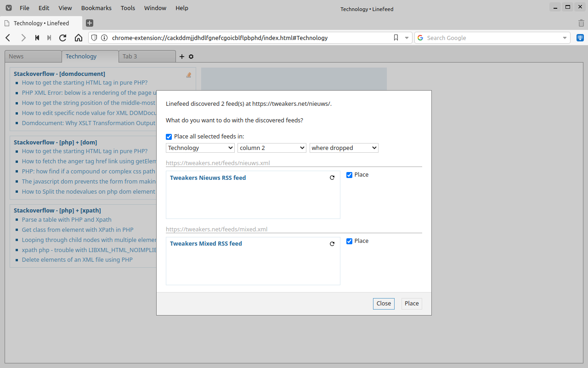The image size is (588, 368).
Task: Uncheck Place for Tweakers Mixed feed
Action: point(349,241)
